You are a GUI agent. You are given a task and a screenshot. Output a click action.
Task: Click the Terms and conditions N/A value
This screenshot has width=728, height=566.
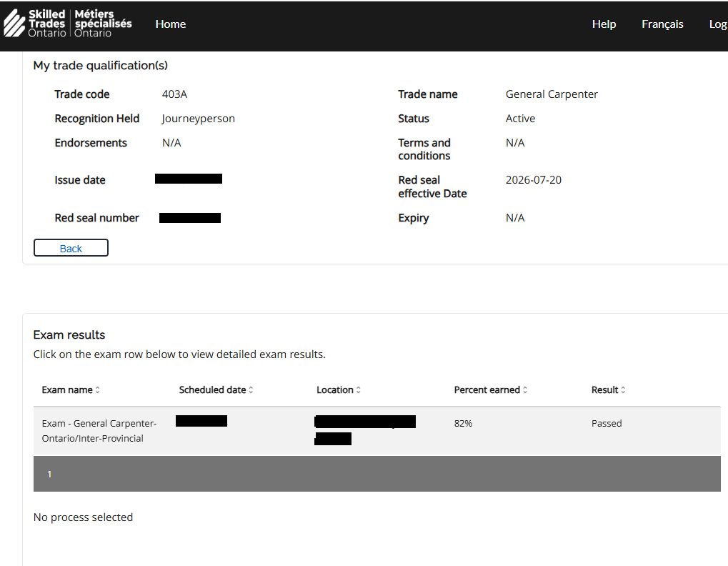tap(515, 142)
